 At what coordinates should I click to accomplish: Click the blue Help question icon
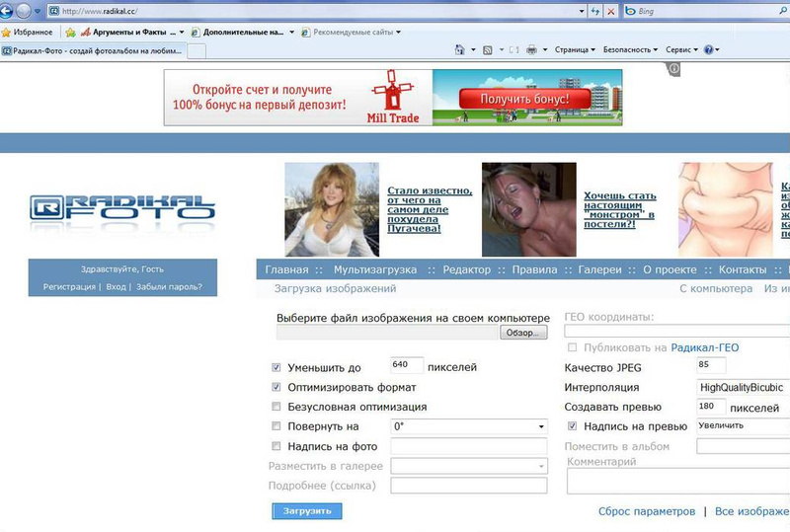click(708, 49)
